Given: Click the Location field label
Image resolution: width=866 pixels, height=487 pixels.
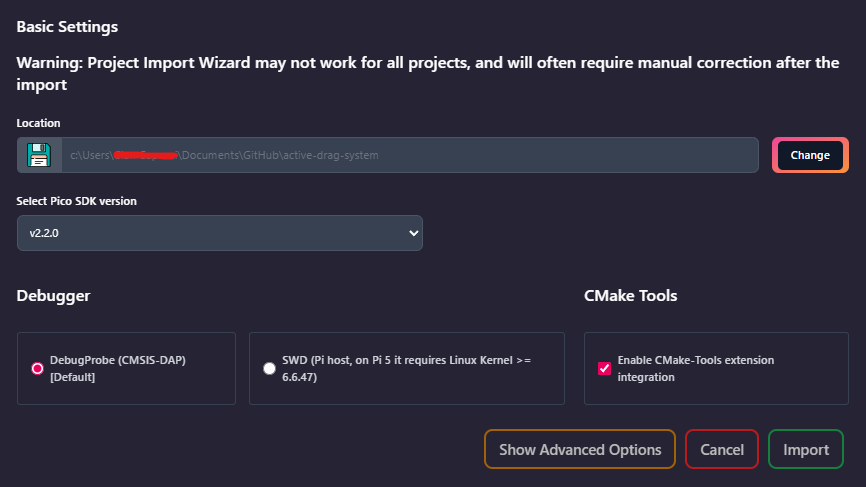Looking at the screenshot, I should pyautogui.click(x=38, y=123).
